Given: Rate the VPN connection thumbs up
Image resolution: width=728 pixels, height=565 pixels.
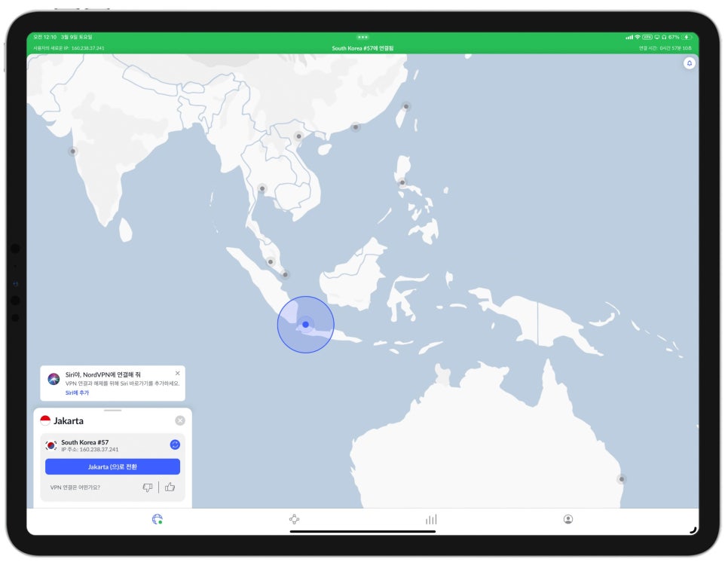Looking at the screenshot, I should click(x=170, y=487).
